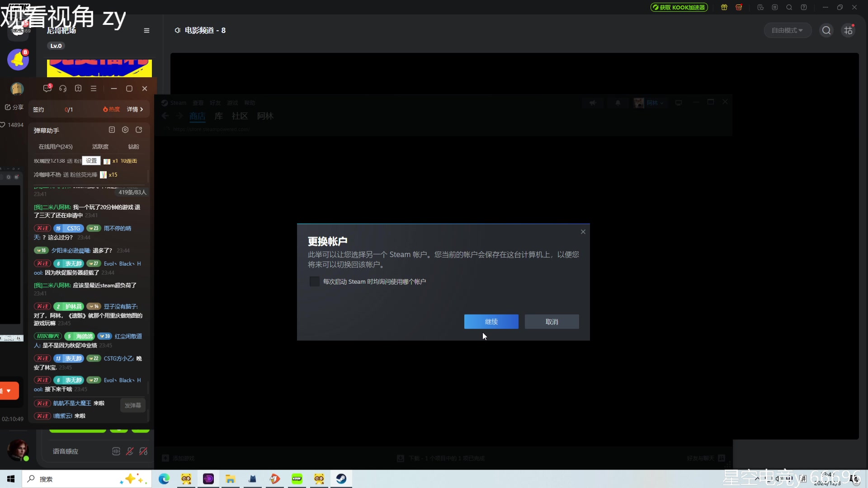
Task: Open the KOOK app from the taskbar
Action: pos(297,479)
